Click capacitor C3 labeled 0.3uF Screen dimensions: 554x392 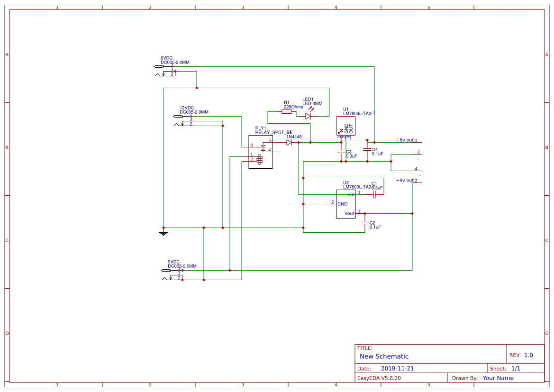click(340, 152)
